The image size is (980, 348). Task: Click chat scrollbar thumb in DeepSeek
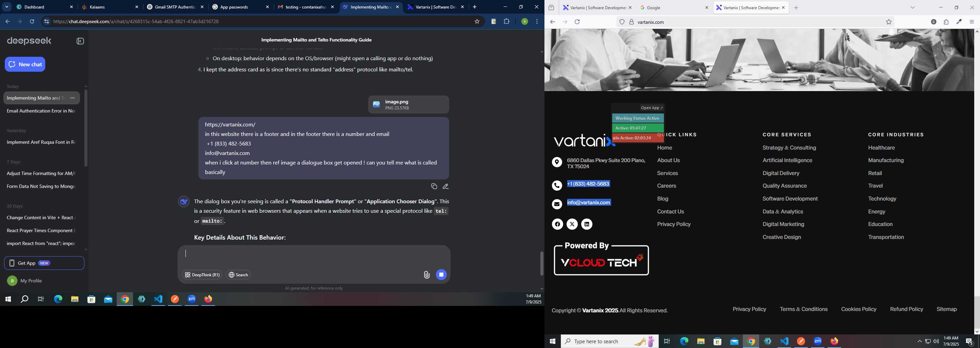pyautogui.click(x=542, y=263)
